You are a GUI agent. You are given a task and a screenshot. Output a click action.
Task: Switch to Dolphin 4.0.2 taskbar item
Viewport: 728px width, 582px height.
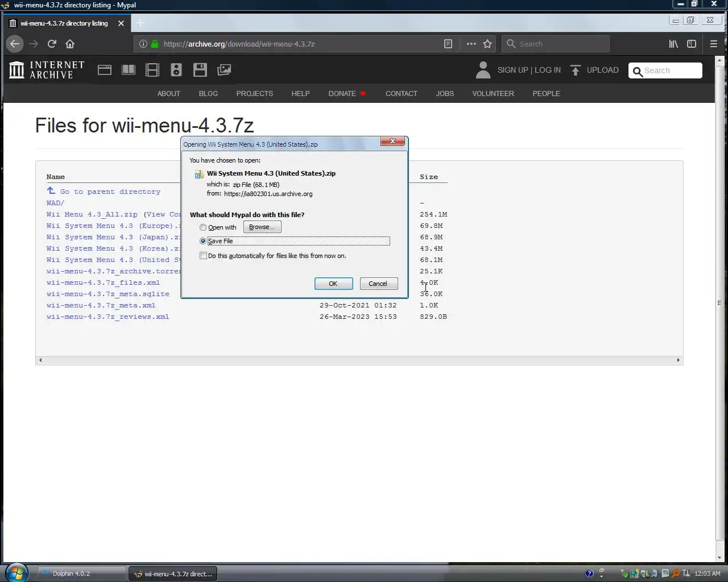(82, 573)
